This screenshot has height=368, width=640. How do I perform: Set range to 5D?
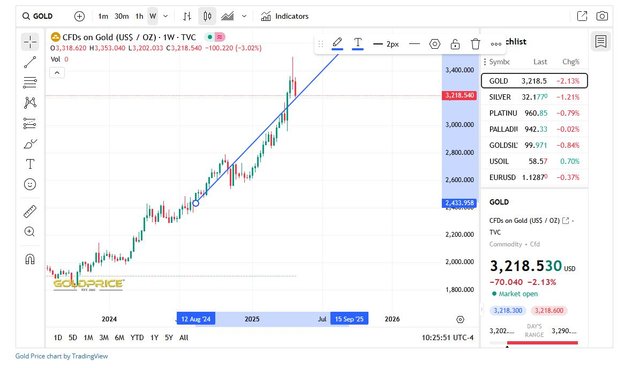[73, 337]
